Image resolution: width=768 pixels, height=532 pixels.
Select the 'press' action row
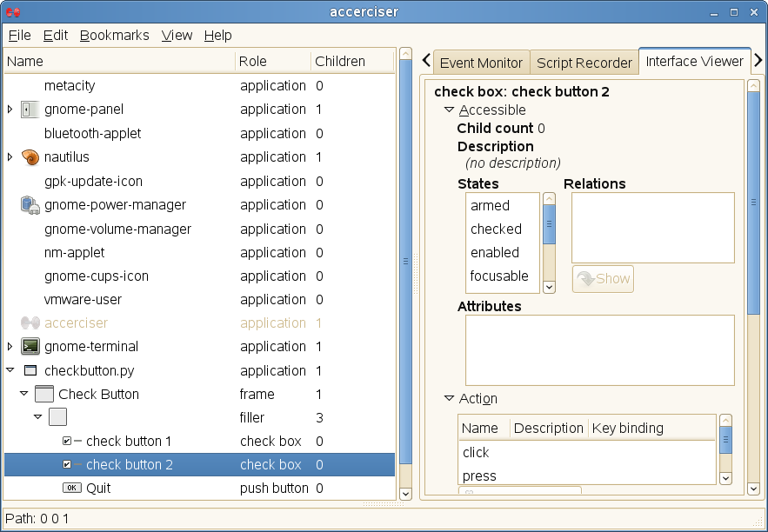587,475
